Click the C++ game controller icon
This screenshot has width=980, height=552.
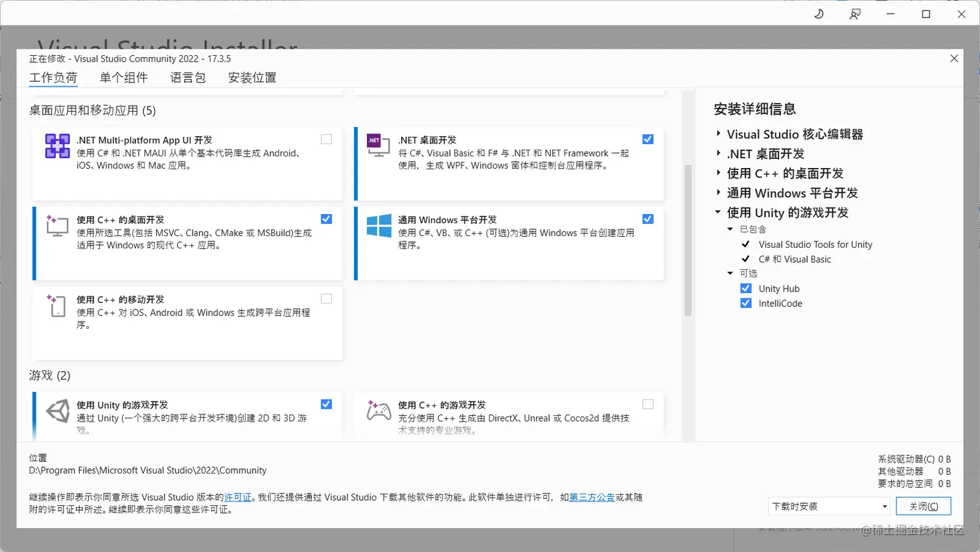(379, 411)
